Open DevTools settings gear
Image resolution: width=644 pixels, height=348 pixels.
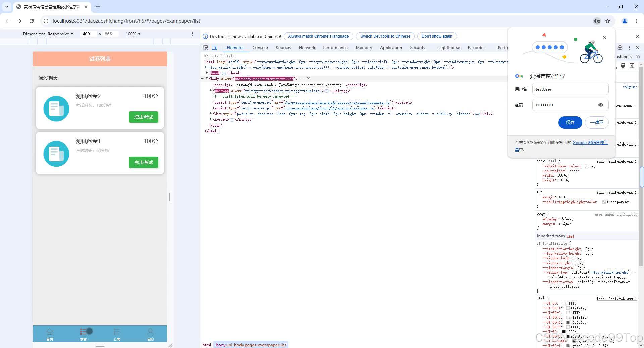620,48
